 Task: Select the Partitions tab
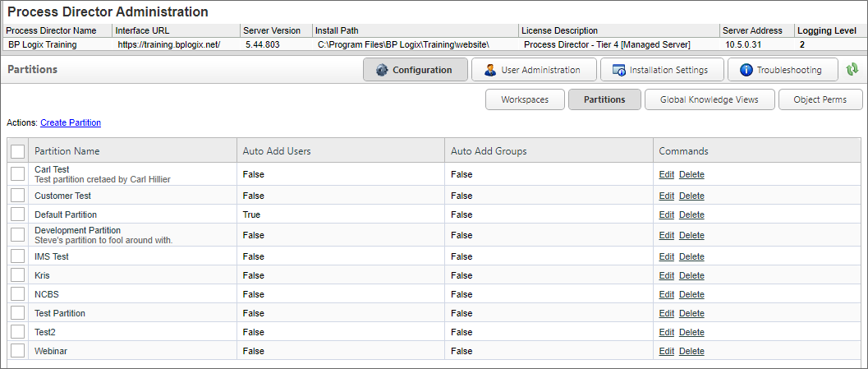(x=604, y=100)
